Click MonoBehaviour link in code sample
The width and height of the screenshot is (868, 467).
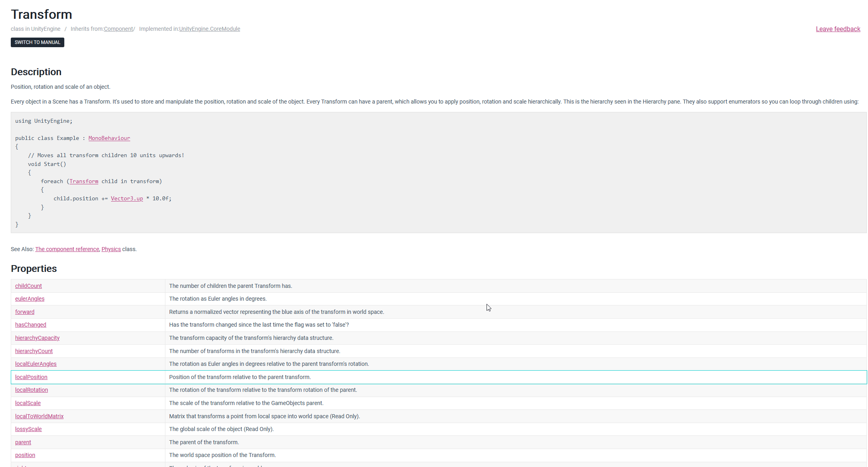pos(109,138)
